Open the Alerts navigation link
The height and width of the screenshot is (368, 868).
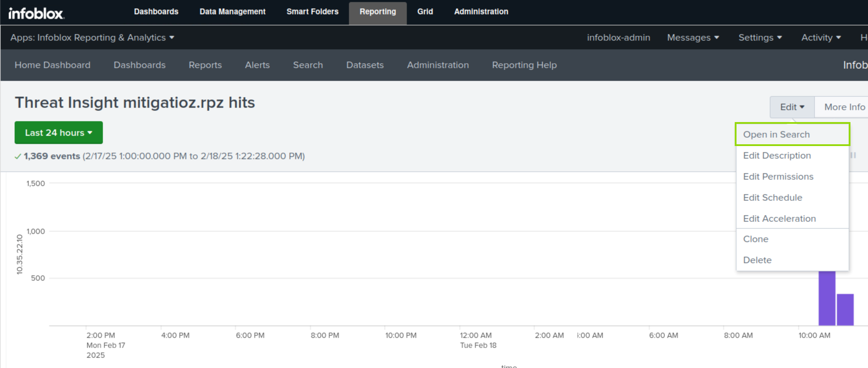257,65
